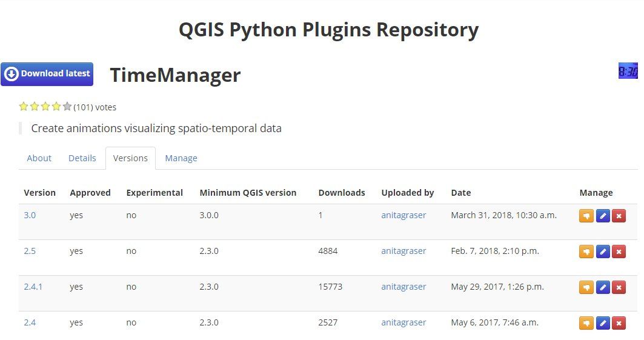Screen dimensions: 644x340
Task: Open version 3.0 link
Action: 30,215
